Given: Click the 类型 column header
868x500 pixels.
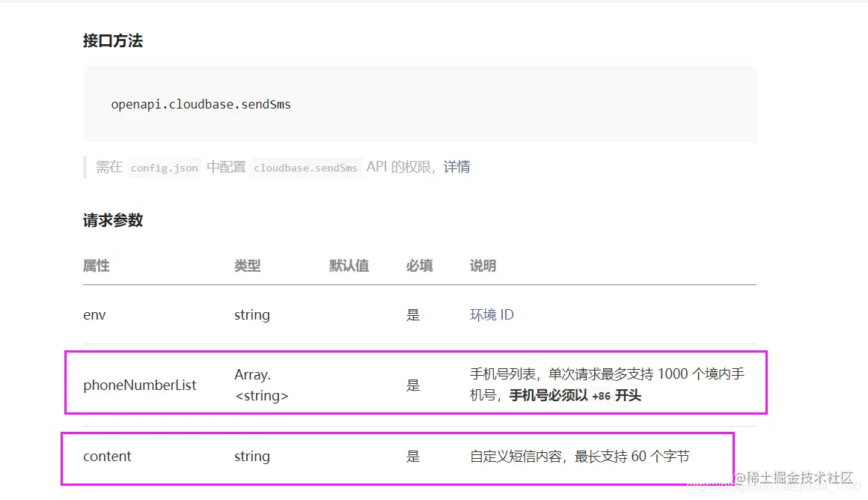Looking at the screenshot, I should (x=248, y=266).
